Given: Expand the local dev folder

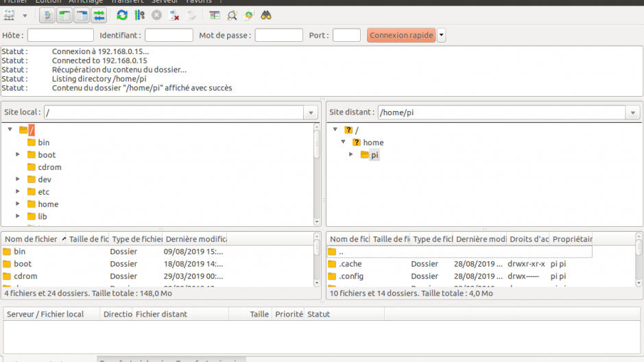Looking at the screenshot, I should tap(18, 179).
